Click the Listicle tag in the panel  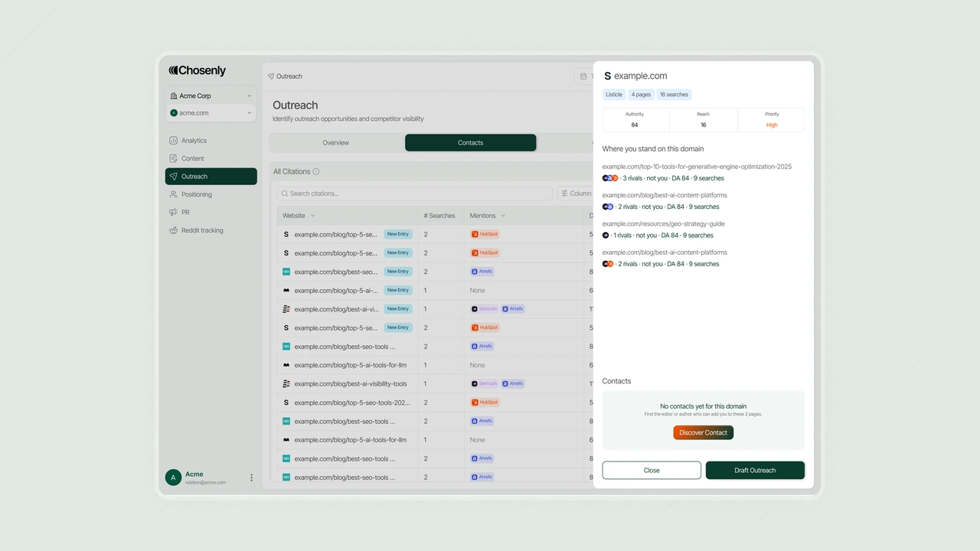pyautogui.click(x=614, y=95)
